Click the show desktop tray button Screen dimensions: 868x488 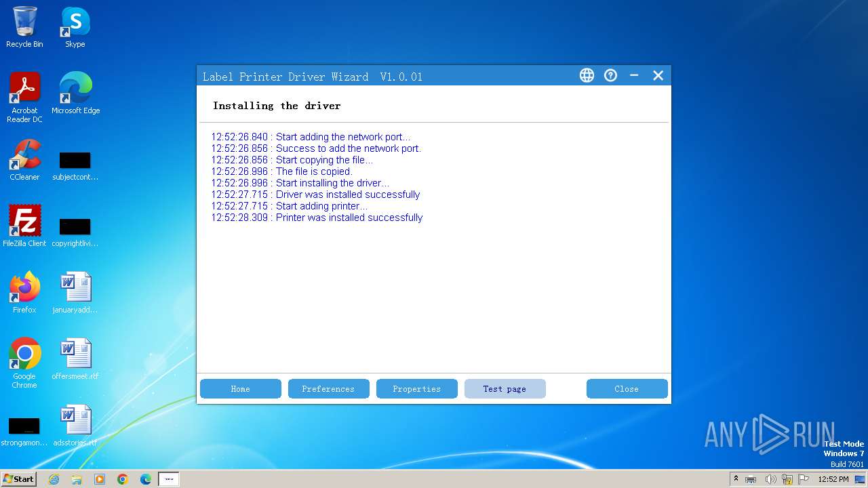[x=860, y=479]
